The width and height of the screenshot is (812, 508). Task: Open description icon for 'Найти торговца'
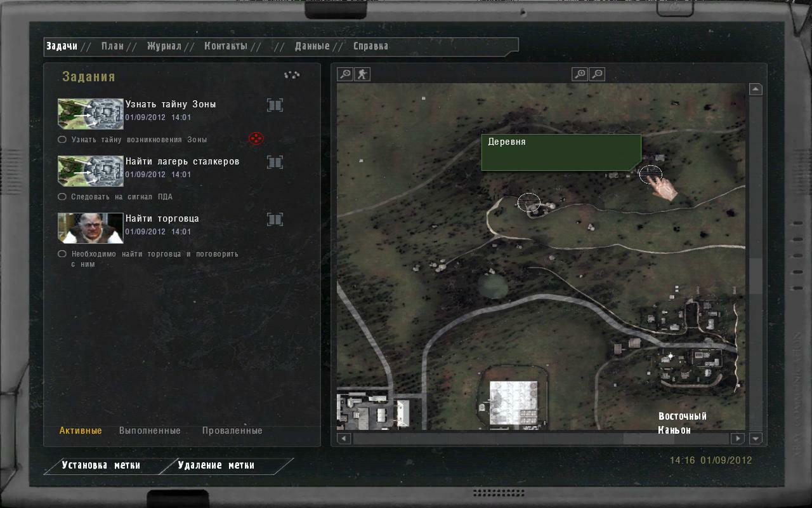tap(275, 220)
